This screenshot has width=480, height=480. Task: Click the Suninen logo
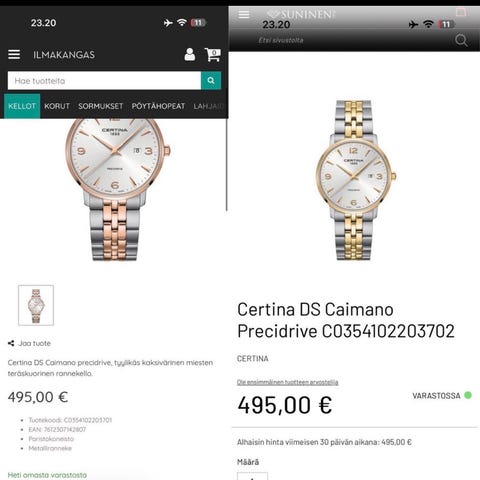301,14
